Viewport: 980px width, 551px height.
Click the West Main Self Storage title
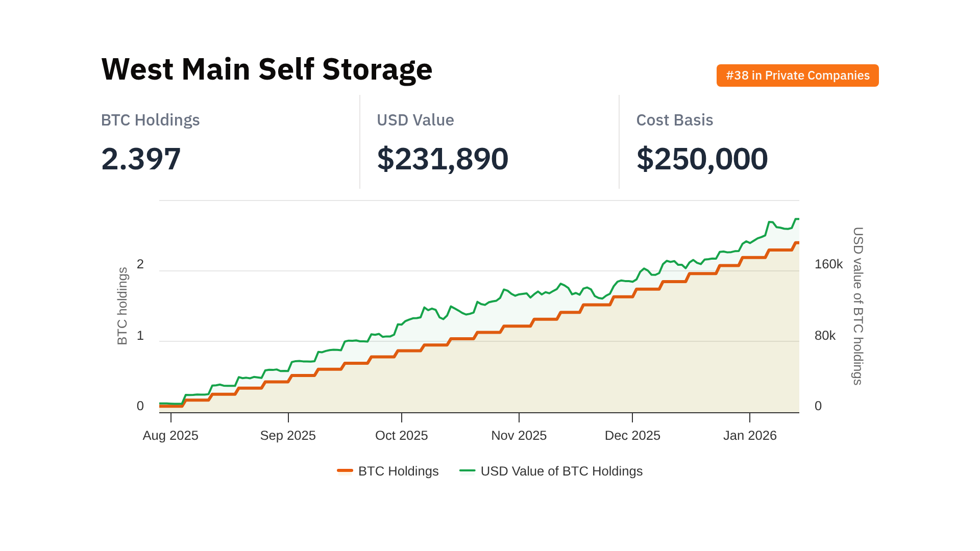coord(267,69)
